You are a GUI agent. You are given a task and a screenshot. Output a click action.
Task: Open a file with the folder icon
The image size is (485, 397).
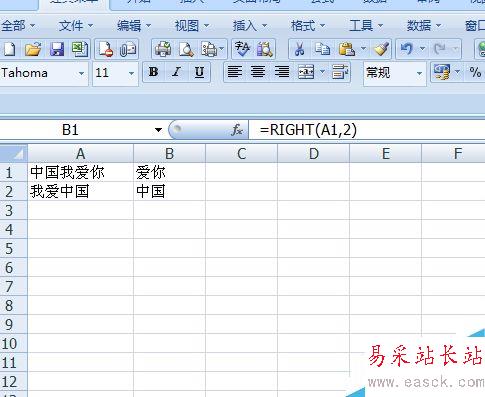click(x=33, y=50)
